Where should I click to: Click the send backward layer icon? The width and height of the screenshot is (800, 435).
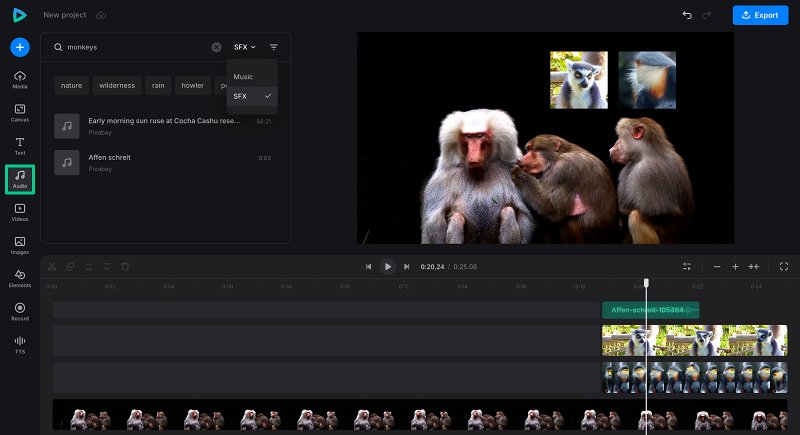click(x=107, y=267)
